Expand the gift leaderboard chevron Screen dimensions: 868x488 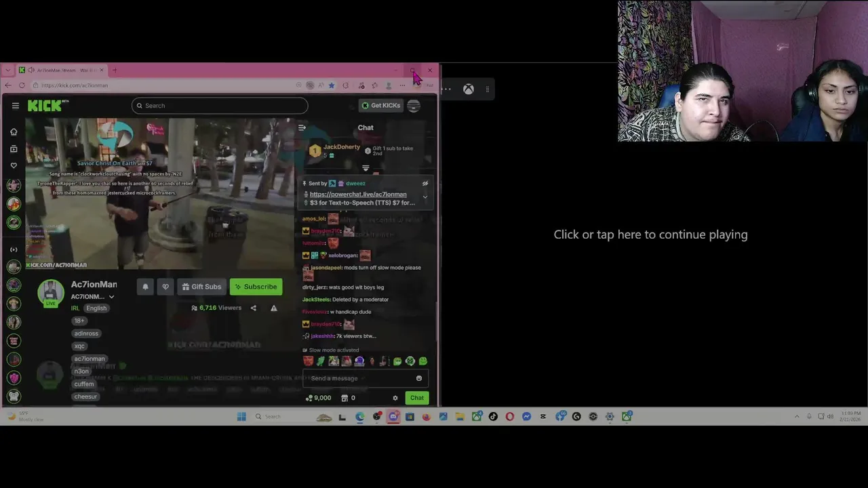366,168
